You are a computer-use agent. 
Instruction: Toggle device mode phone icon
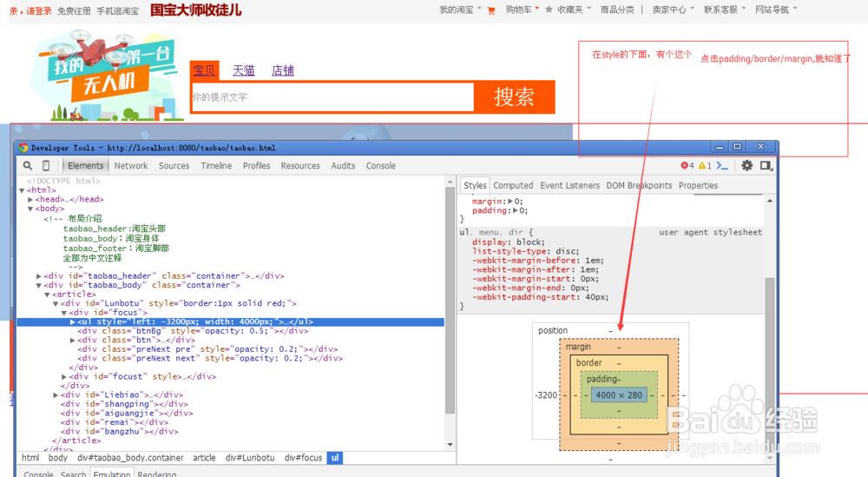pyautogui.click(x=46, y=165)
